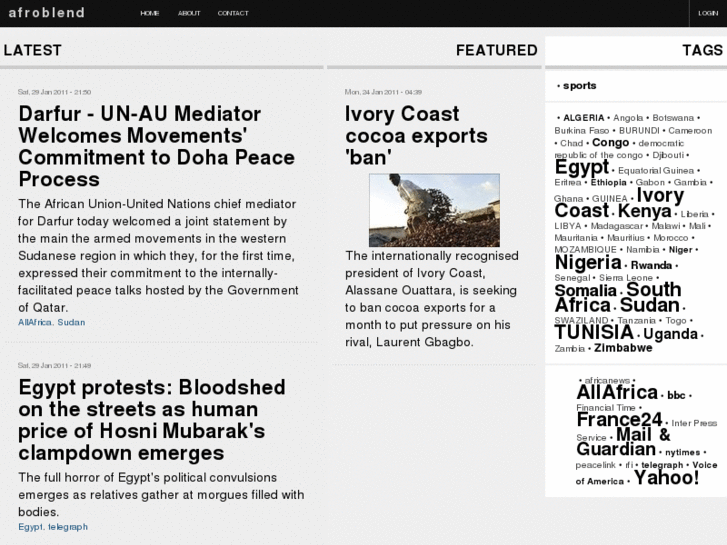Click the Egypt tag under Egypt protests article
Viewport: 727px width, 545px height.
(31, 527)
